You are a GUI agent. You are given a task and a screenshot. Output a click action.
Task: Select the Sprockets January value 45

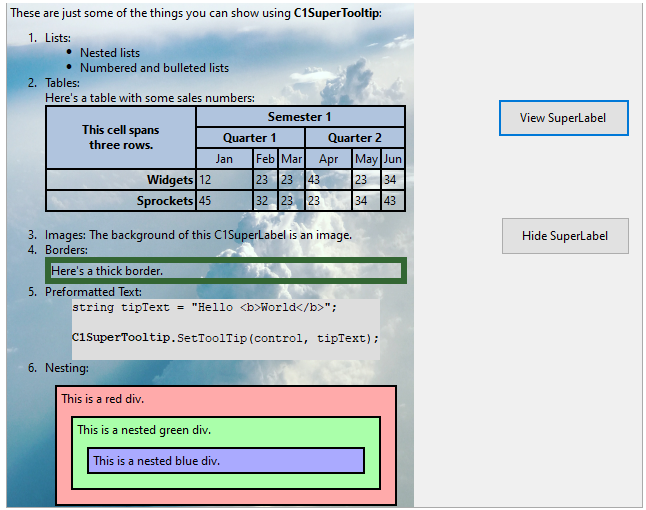coord(224,201)
